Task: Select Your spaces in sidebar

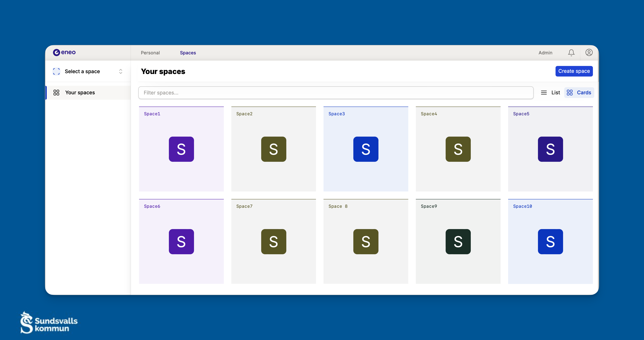Action: (80, 93)
